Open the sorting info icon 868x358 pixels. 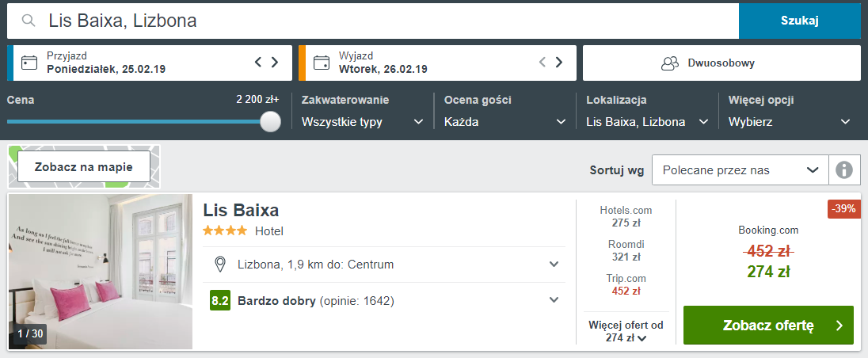click(x=844, y=169)
